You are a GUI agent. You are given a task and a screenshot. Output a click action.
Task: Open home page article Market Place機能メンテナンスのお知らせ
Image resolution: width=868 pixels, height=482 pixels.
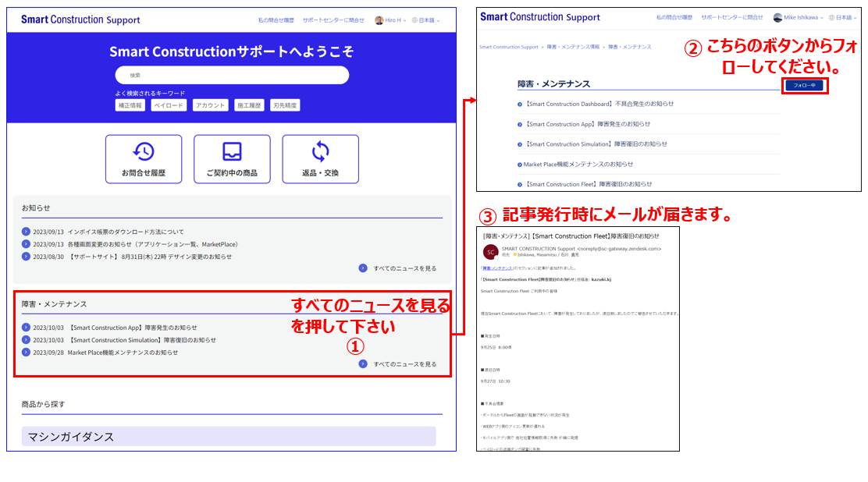[123, 353]
